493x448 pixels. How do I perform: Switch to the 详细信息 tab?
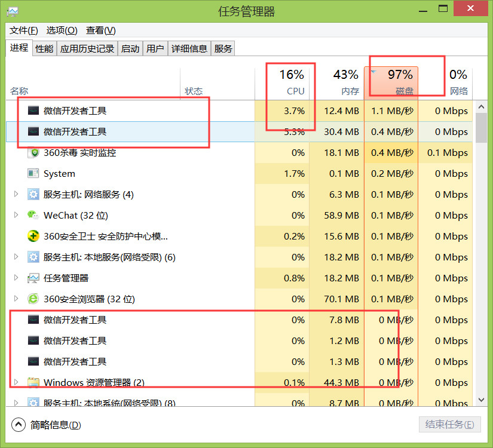coord(189,49)
